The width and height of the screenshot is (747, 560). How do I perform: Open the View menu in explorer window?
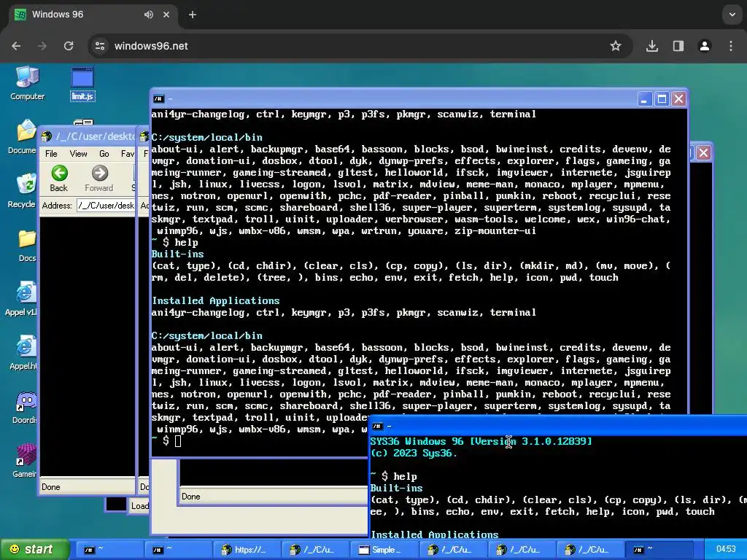click(78, 153)
